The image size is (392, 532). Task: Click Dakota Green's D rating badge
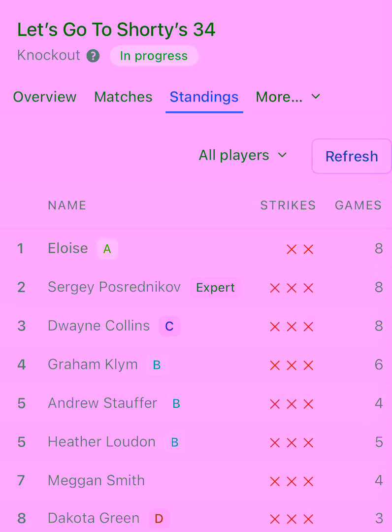coord(159,519)
